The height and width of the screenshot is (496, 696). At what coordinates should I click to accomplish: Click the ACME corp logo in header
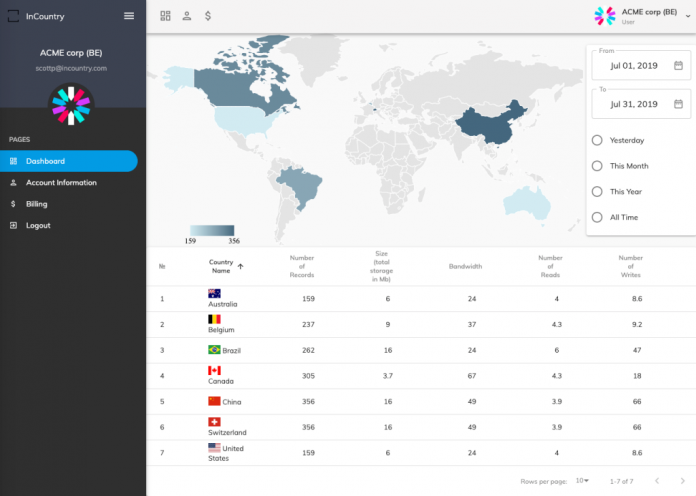[605, 16]
